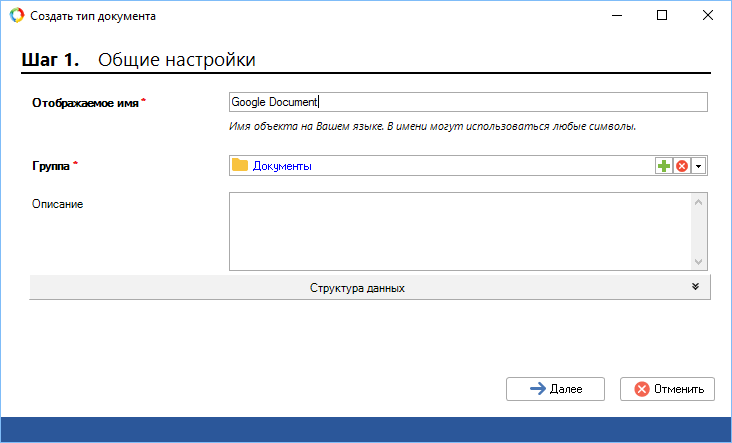This screenshot has width=732, height=443.
Task: Minimize the Создать тип документа window
Action: click(616, 16)
